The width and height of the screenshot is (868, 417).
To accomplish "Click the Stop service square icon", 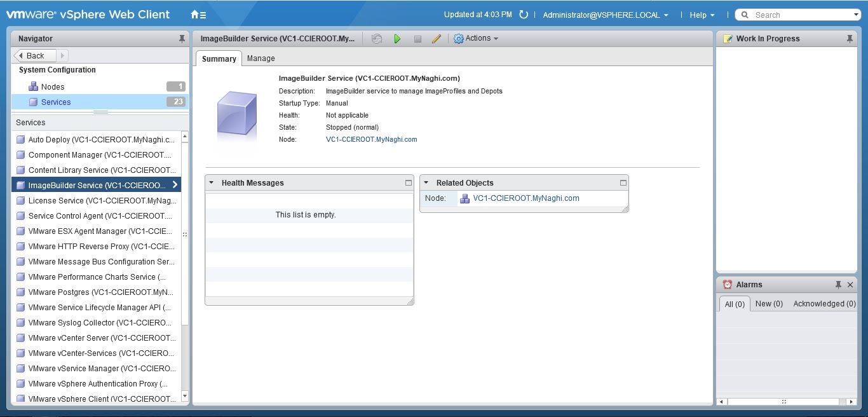I will point(417,39).
